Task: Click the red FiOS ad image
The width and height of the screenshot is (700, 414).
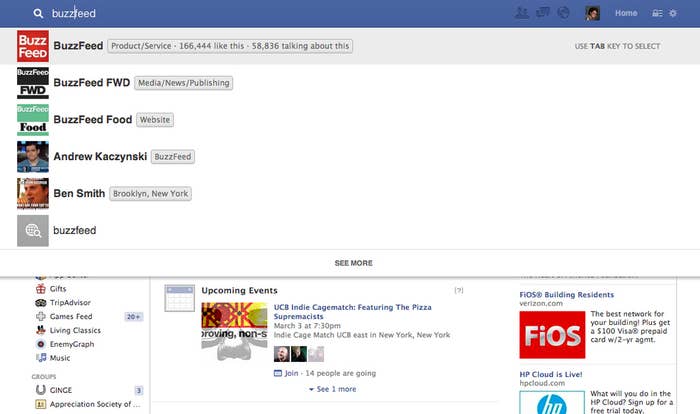Action: (x=552, y=335)
